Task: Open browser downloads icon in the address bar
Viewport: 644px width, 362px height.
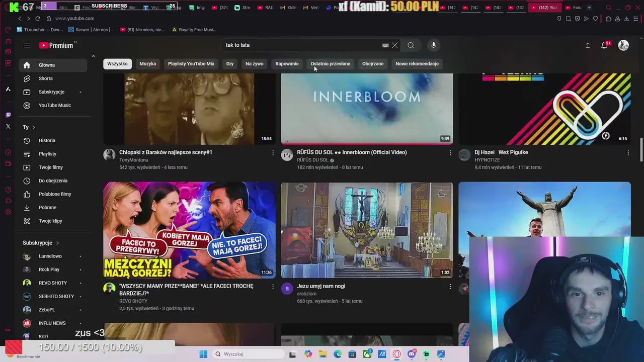Action: [626, 19]
